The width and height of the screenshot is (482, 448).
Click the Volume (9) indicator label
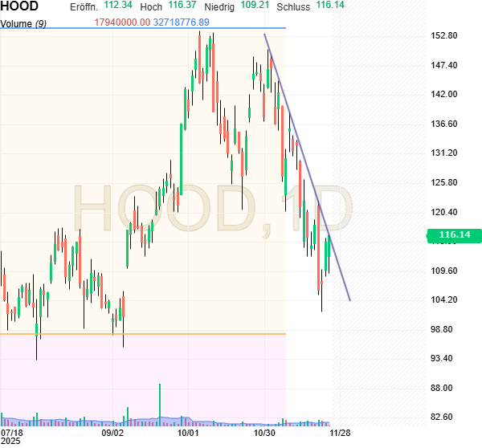coord(23,23)
